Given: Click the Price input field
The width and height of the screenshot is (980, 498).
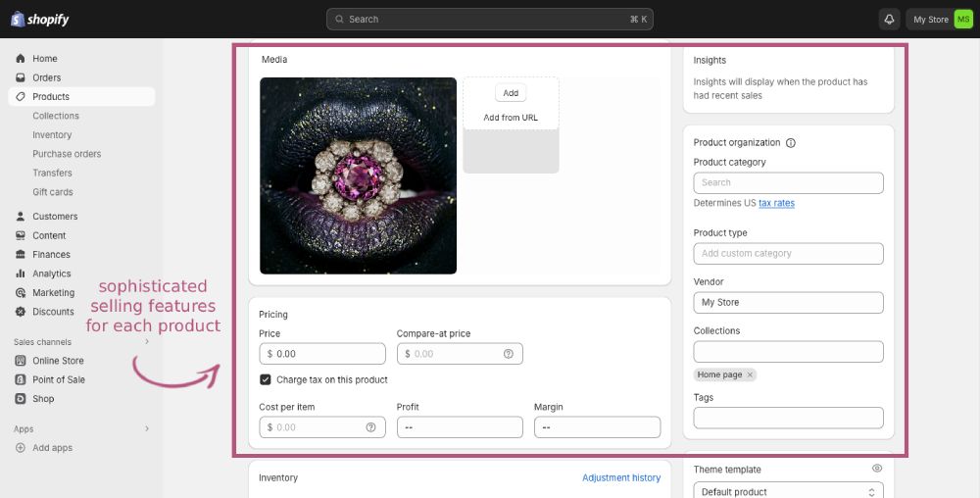Looking at the screenshot, I should [322, 354].
